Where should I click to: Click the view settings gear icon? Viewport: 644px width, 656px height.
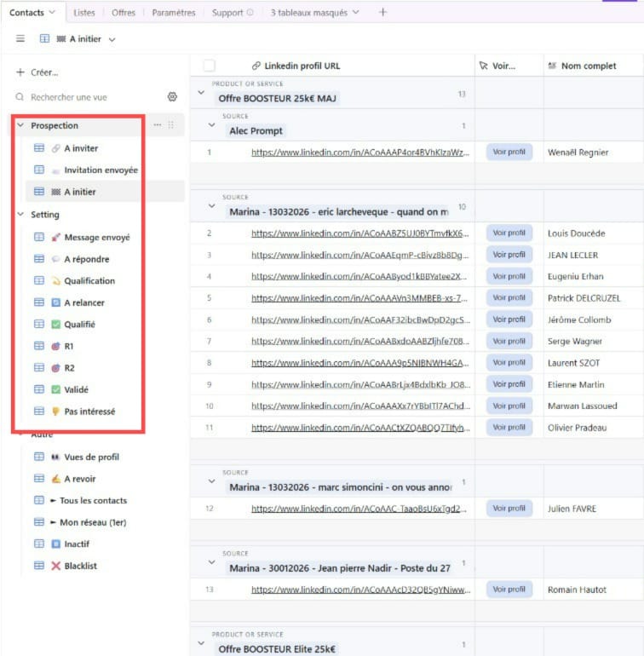172,97
